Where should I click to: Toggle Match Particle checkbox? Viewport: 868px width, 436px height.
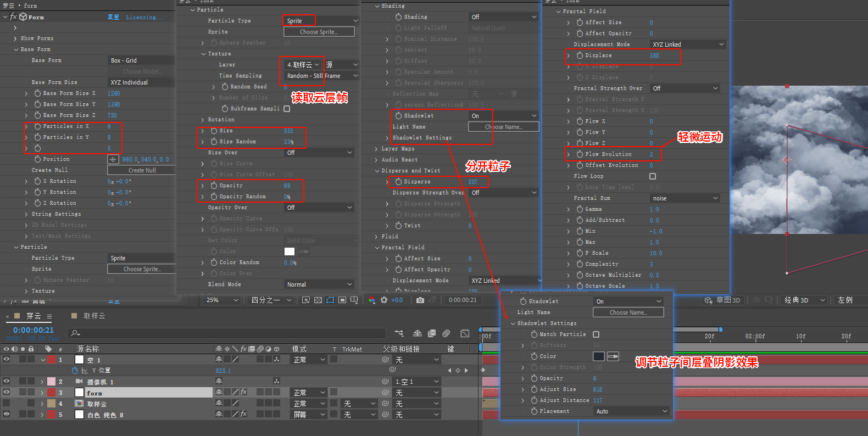point(596,334)
